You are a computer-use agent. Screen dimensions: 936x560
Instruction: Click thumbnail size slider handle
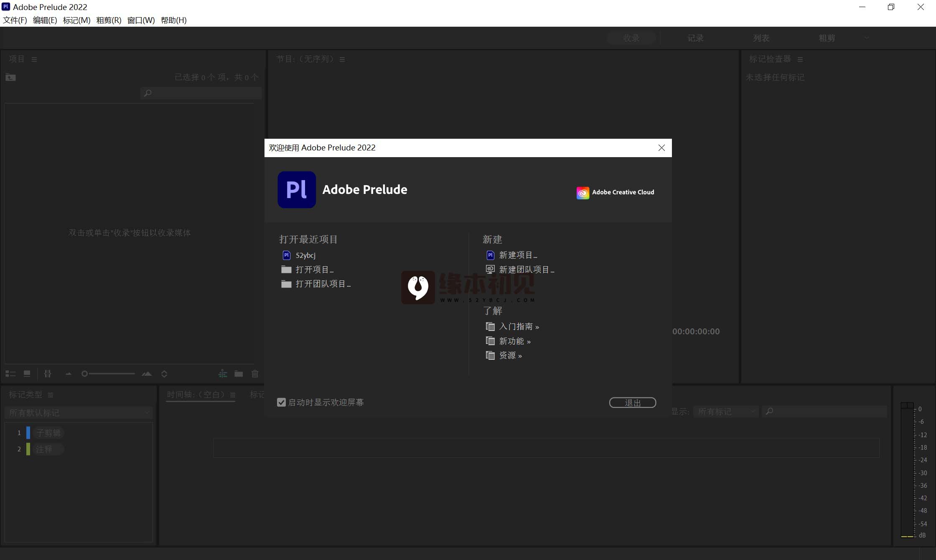coord(84,374)
